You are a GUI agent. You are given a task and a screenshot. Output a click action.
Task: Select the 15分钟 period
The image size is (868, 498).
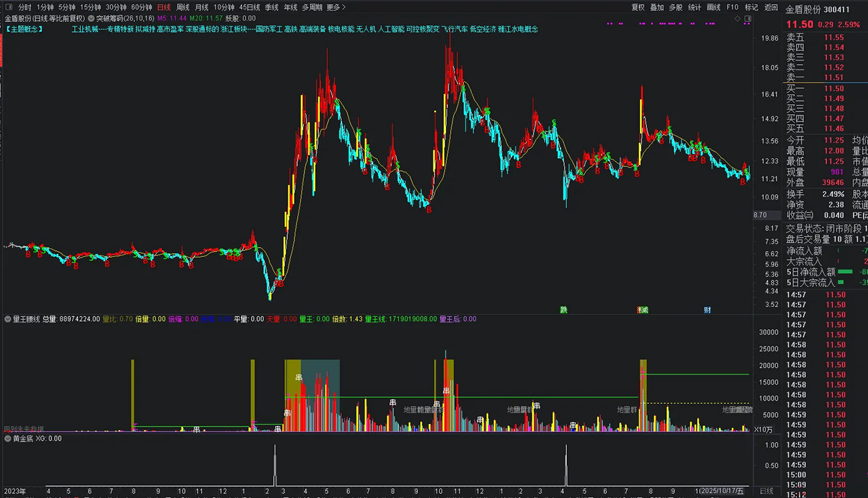(90, 7)
